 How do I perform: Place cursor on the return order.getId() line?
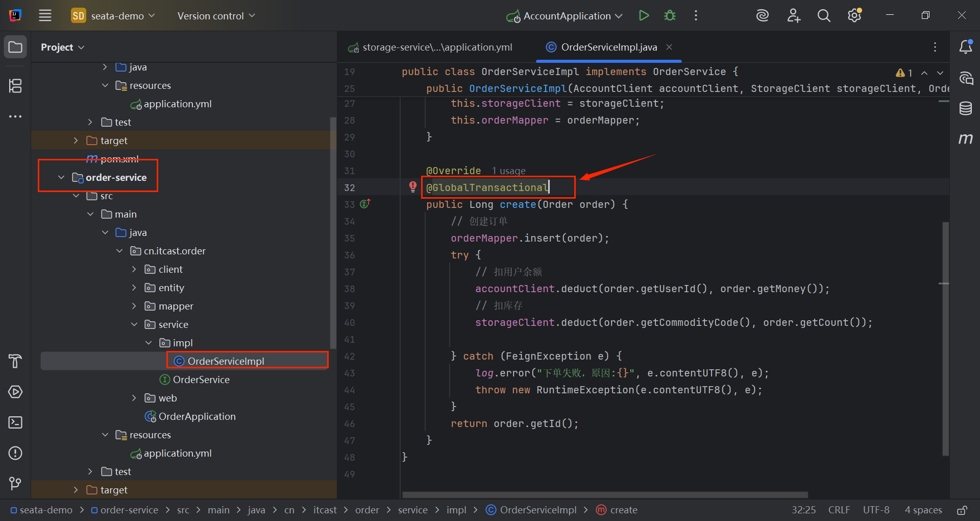(x=514, y=423)
